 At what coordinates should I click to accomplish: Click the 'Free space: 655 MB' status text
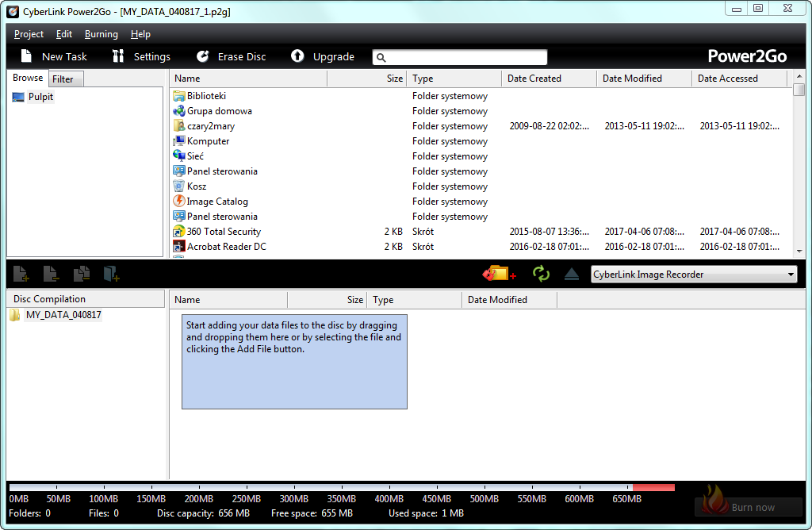click(312, 513)
